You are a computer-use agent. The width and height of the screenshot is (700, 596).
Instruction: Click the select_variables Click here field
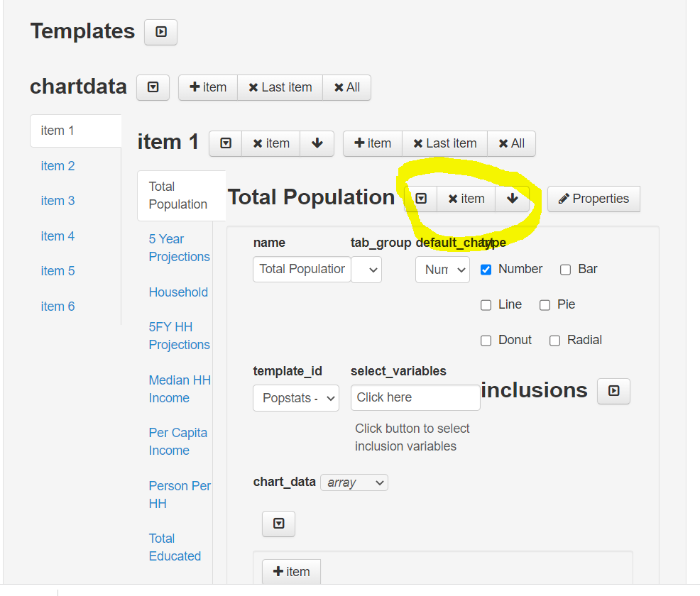click(x=415, y=397)
